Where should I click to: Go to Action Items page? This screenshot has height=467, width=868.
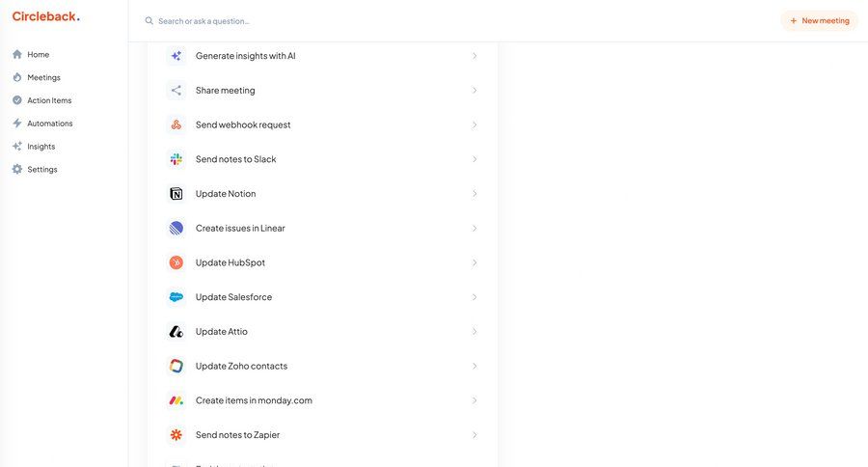pos(48,100)
